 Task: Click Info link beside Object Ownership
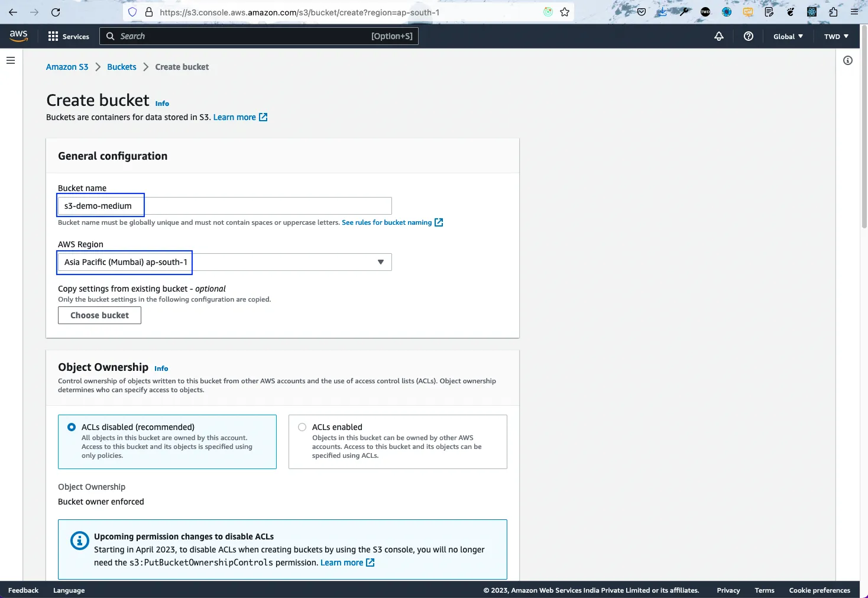click(161, 369)
